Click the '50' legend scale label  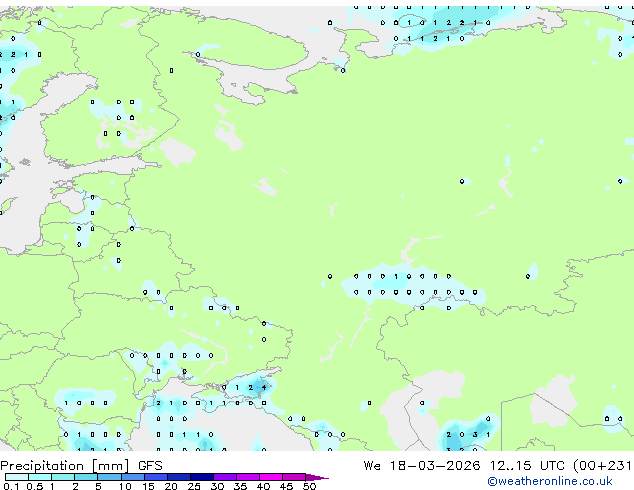click(x=309, y=486)
